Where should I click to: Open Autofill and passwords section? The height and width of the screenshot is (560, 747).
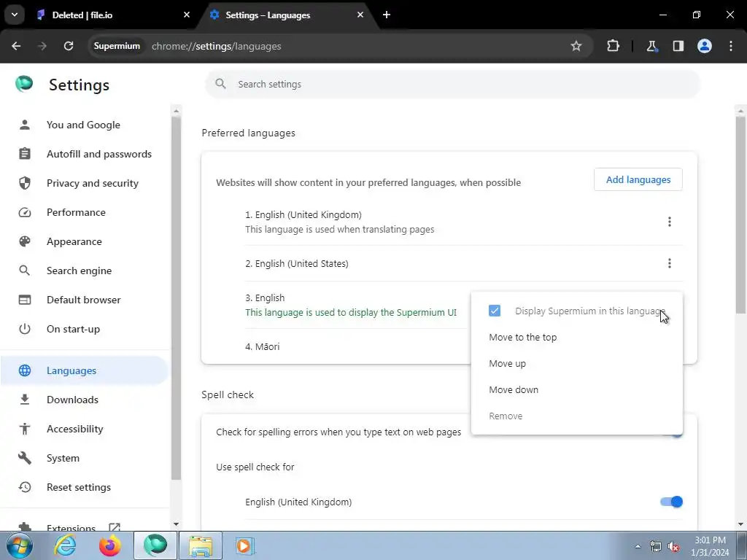83,154
